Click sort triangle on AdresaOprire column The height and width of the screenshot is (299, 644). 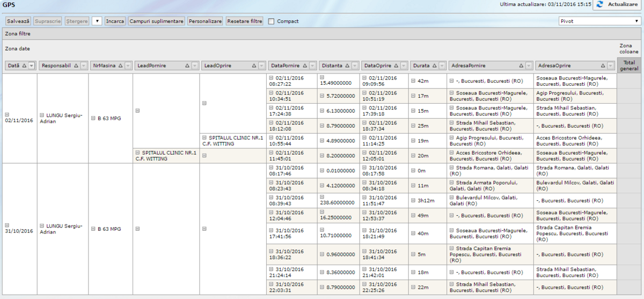tap(603, 65)
